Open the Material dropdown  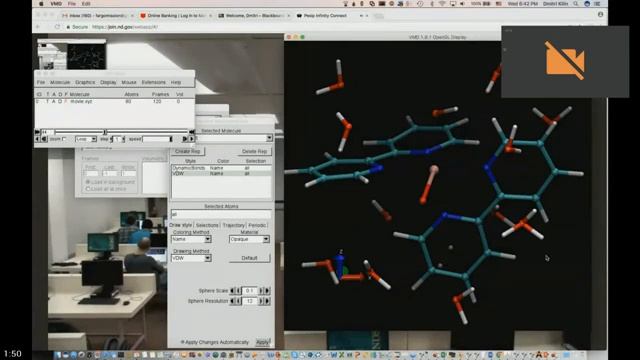pyautogui.click(x=249, y=239)
